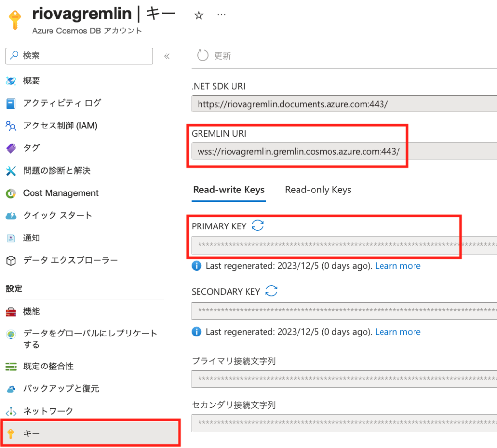Regenerate the SECONDARY KEY using its refresh icon
Screen dimensions: 497x448
click(x=272, y=291)
